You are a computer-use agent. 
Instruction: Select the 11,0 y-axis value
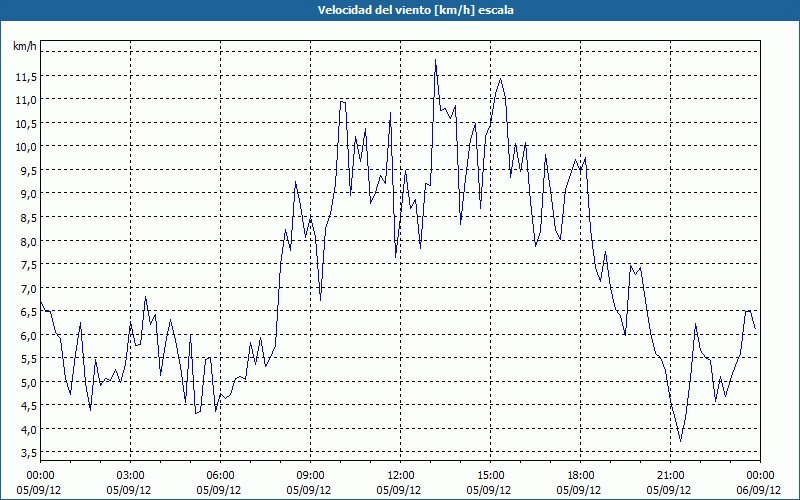[27, 100]
